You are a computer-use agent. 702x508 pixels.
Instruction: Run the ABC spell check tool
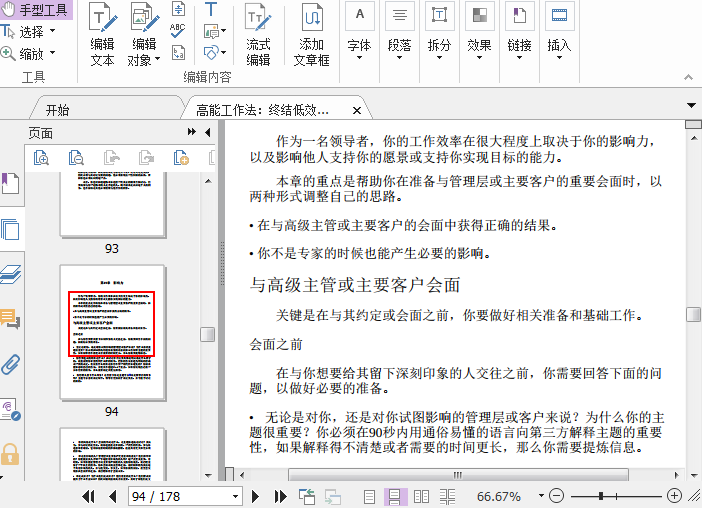click(178, 30)
